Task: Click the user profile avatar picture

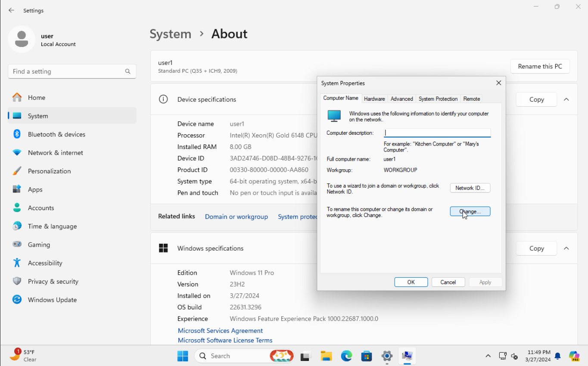Action: (x=22, y=39)
